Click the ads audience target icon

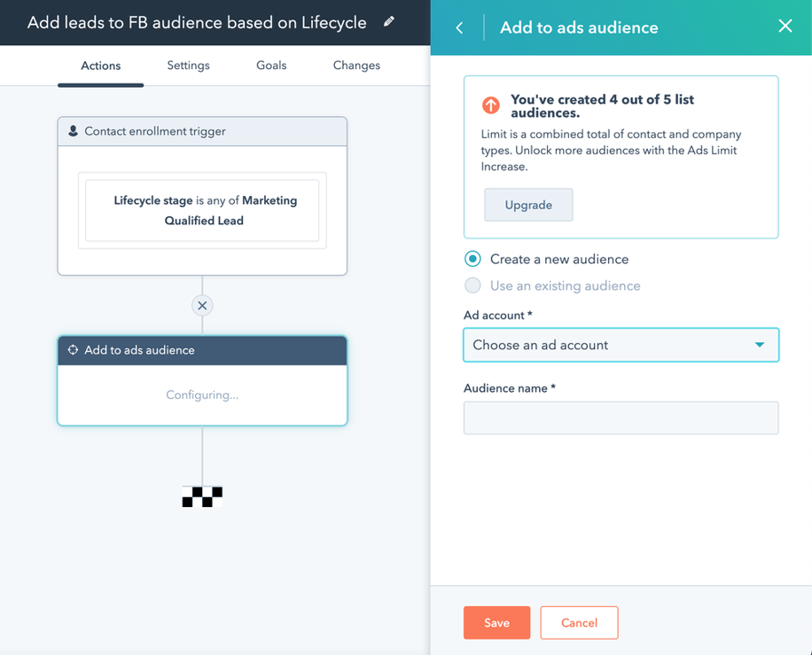pos(73,350)
